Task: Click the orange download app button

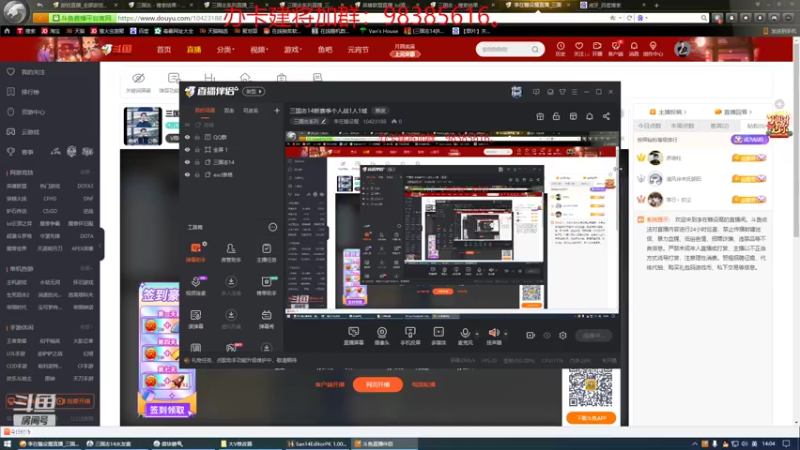Action: pyautogui.click(x=591, y=418)
